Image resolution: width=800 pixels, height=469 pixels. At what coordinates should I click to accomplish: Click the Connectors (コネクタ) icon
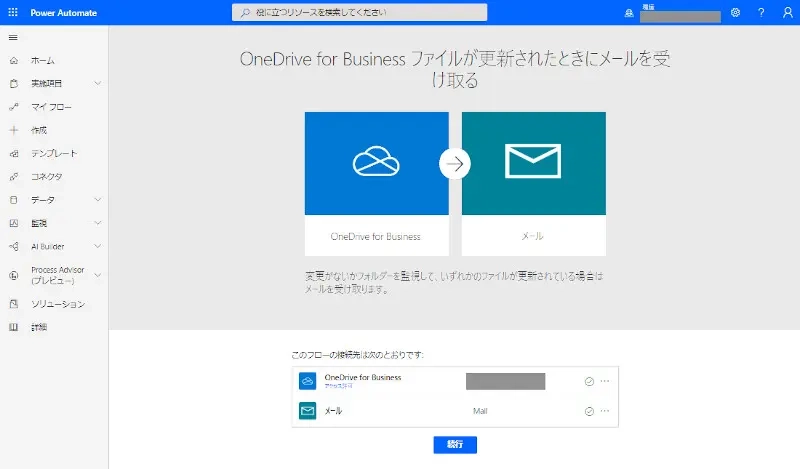(14, 177)
